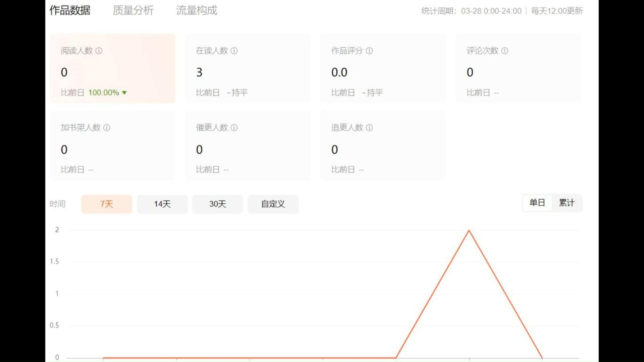644x362 pixels.
Task: Click 在读人数 value 3
Action: [199, 72]
